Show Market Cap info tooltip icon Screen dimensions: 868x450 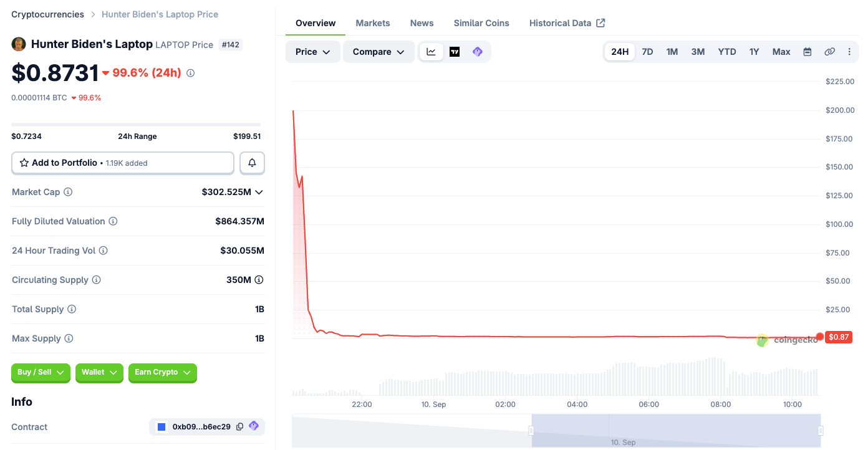[68, 192]
